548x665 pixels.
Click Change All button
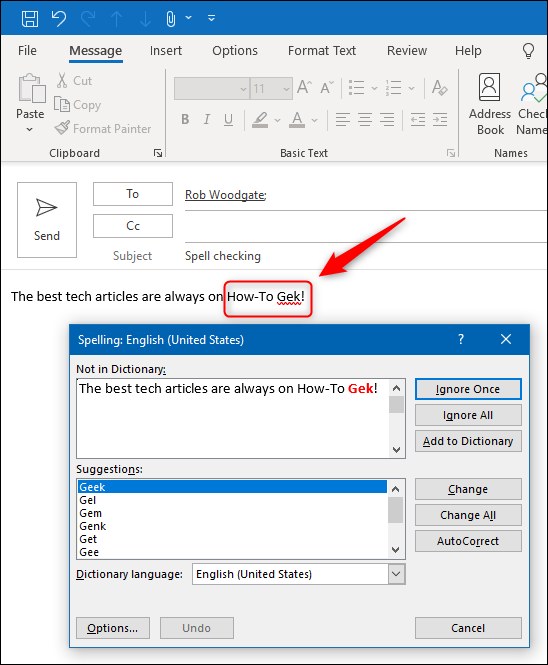(468, 515)
